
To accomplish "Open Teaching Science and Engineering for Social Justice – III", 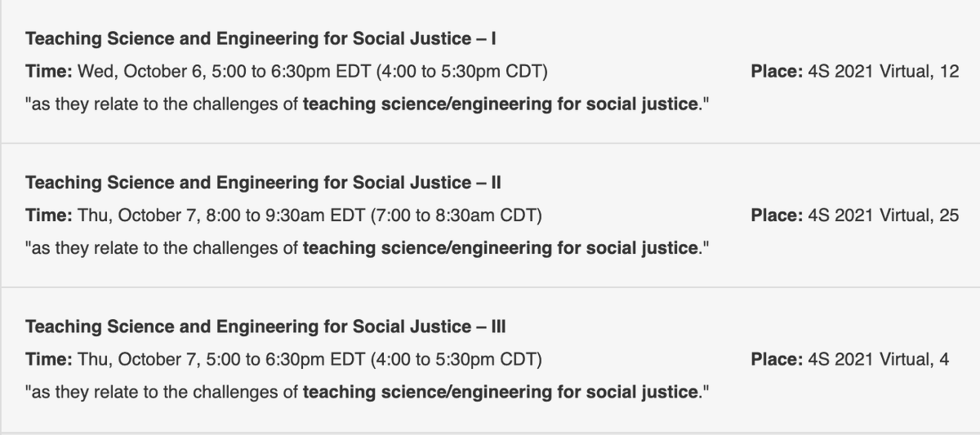I will [x=265, y=327].
